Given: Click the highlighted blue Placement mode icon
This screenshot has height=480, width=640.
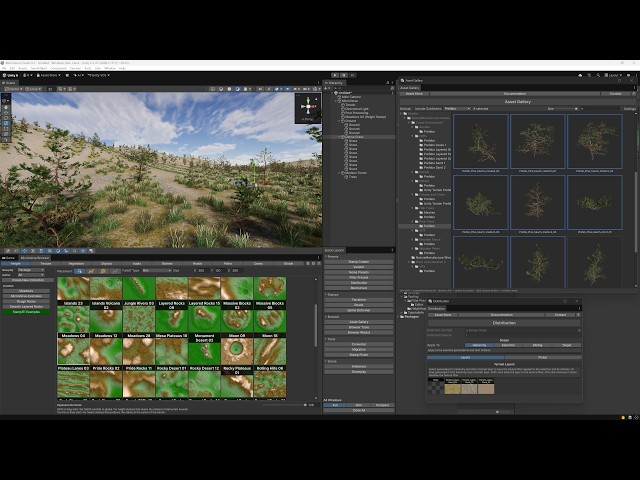Looking at the screenshot, I should click(x=80, y=271).
